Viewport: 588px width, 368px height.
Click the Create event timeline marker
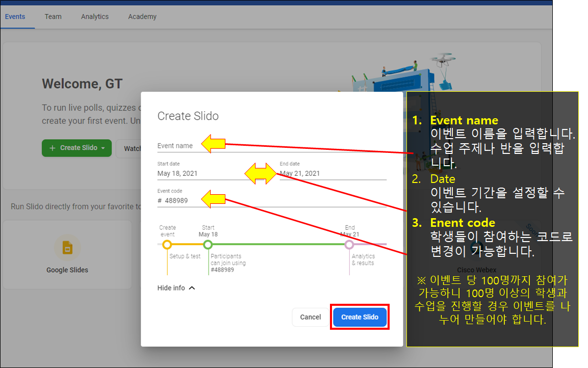tap(167, 245)
